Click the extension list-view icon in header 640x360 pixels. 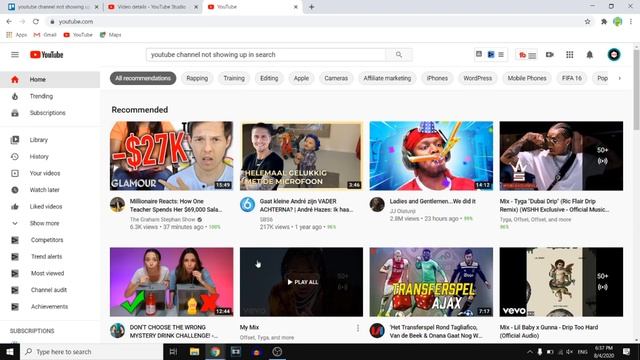501,54
